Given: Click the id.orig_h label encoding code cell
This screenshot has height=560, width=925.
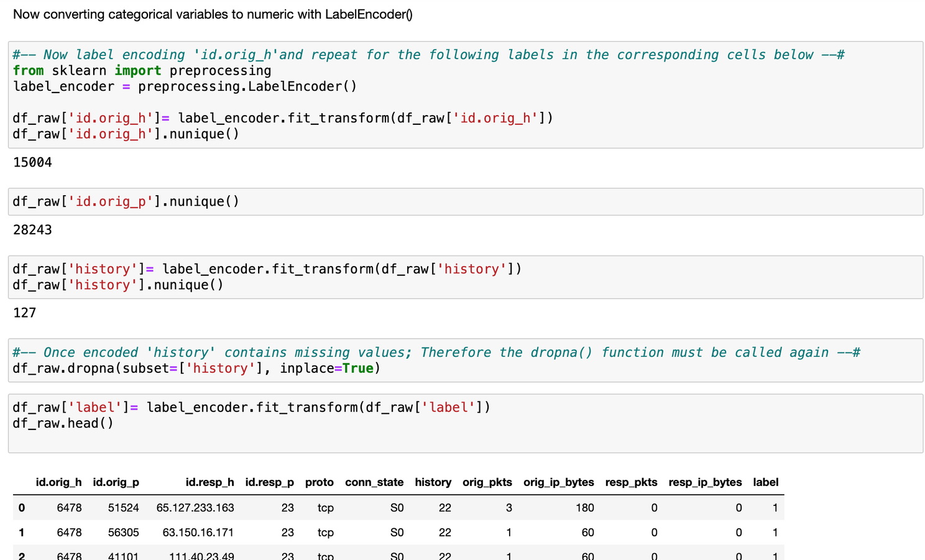Looking at the screenshot, I should pyautogui.click(x=465, y=94).
